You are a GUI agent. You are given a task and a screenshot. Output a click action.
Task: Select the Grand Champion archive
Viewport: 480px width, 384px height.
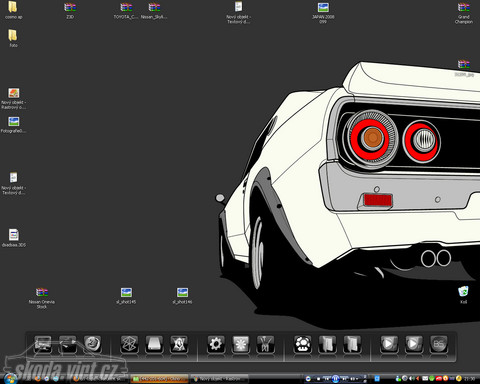click(464, 13)
